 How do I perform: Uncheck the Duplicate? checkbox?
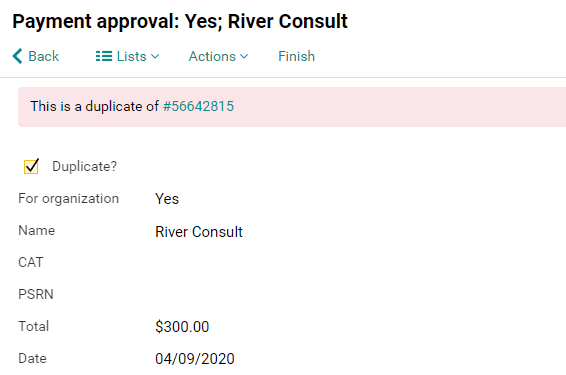tap(31, 166)
